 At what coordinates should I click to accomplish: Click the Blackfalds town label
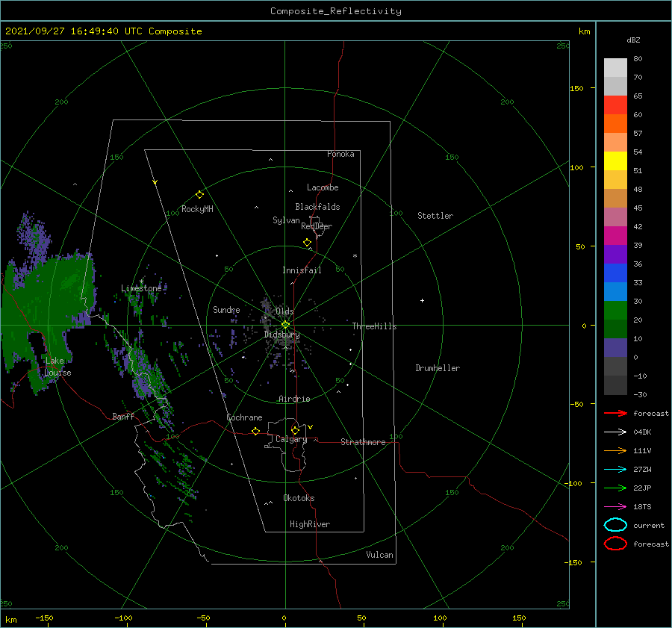(317, 207)
